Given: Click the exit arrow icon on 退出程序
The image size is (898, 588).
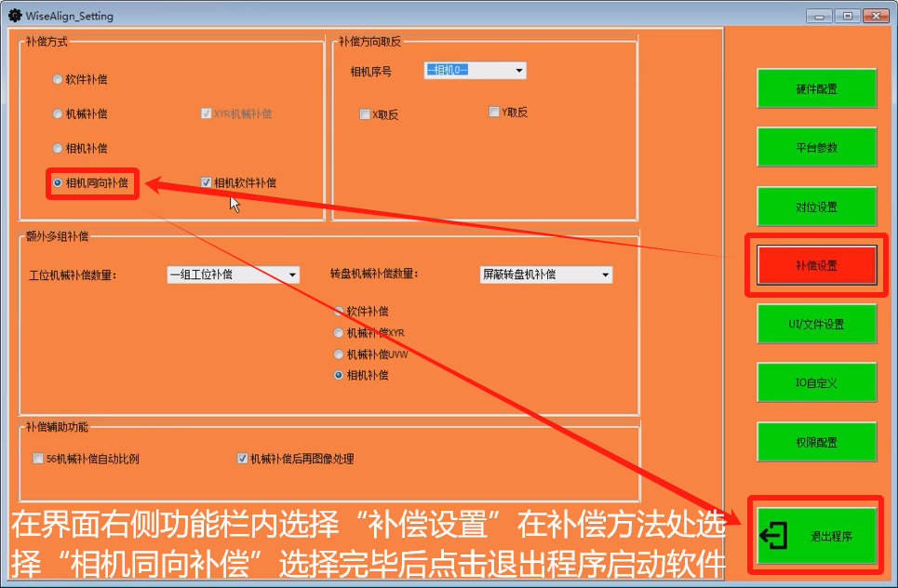Looking at the screenshot, I should pos(773,536).
